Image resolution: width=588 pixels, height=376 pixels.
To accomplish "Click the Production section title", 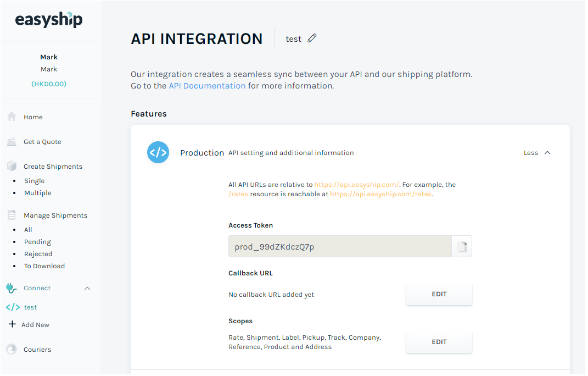I will pos(201,153).
